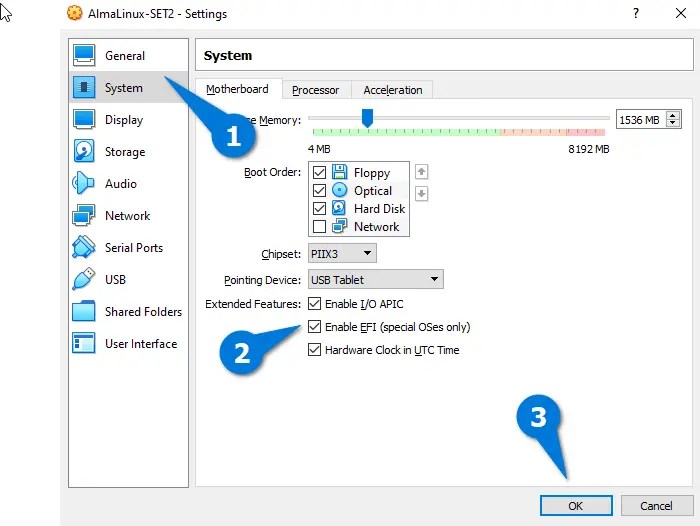Click Cancel to discard changes
700x526 pixels.
pos(657,505)
